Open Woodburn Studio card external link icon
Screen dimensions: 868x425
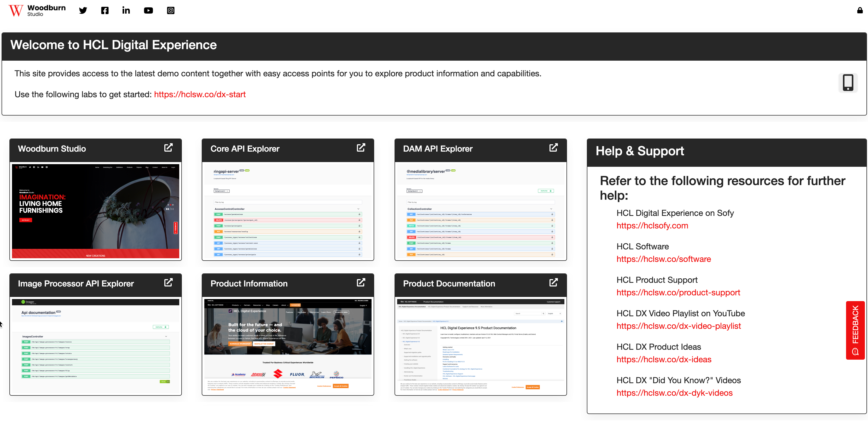168,148
